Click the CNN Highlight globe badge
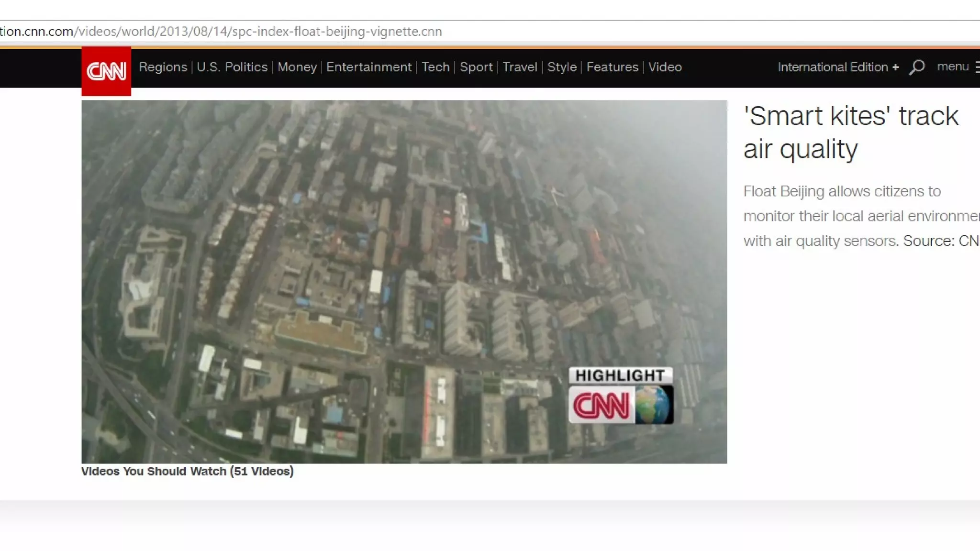The height and width of the screenshot is (551, 980). [621, 396]
